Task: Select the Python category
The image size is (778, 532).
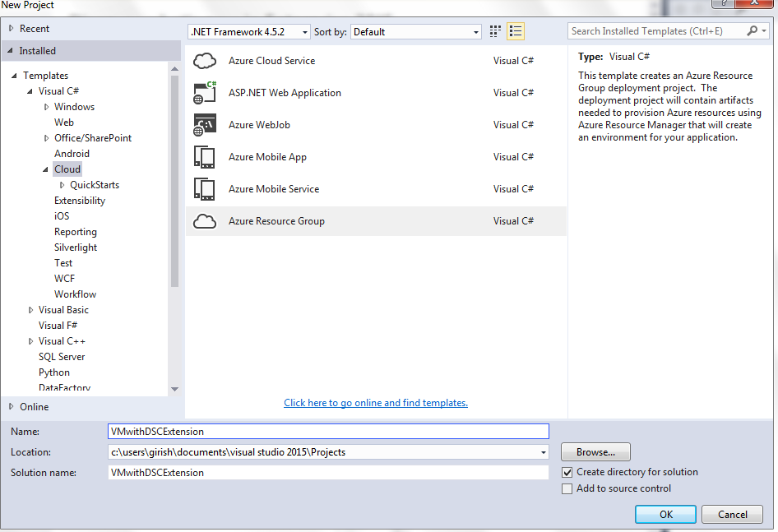Action: point(54,372)
